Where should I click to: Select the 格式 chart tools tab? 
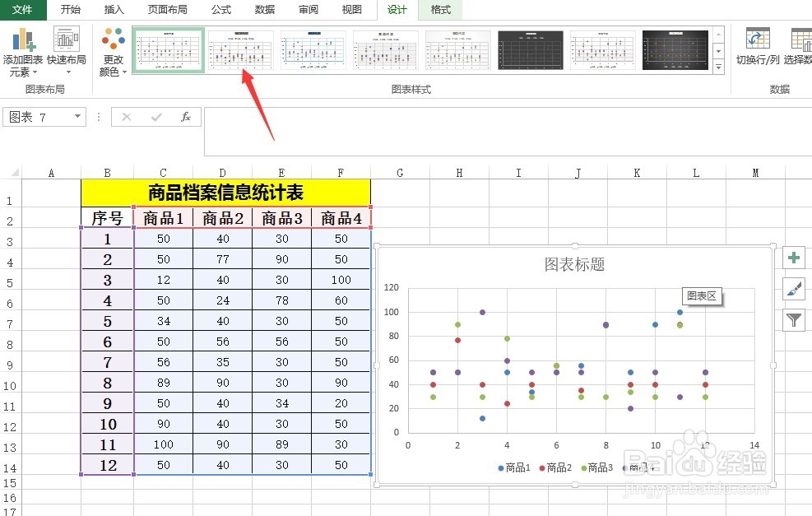click(441, 10)
